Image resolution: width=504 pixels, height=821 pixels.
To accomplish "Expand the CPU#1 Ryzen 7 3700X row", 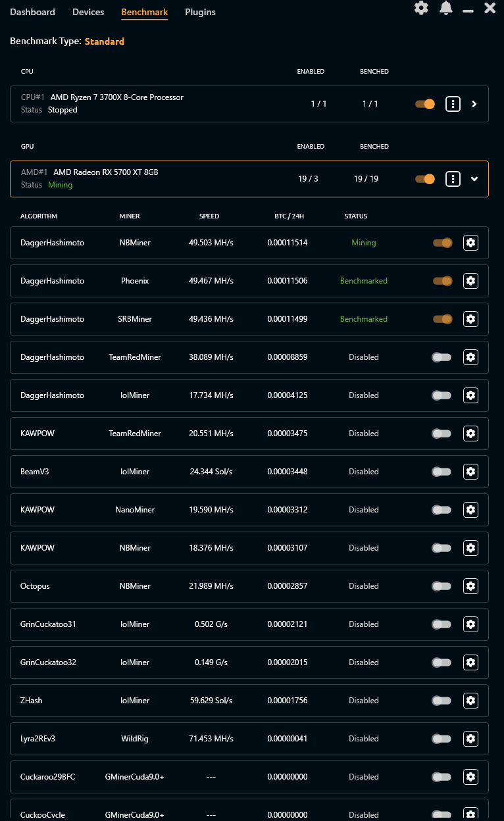I will [x=474, y=104].
